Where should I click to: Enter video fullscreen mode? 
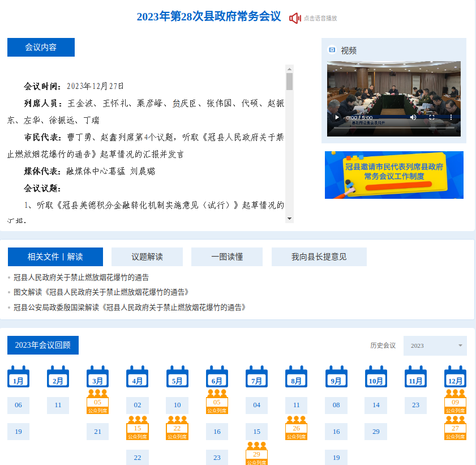[432, 117]
